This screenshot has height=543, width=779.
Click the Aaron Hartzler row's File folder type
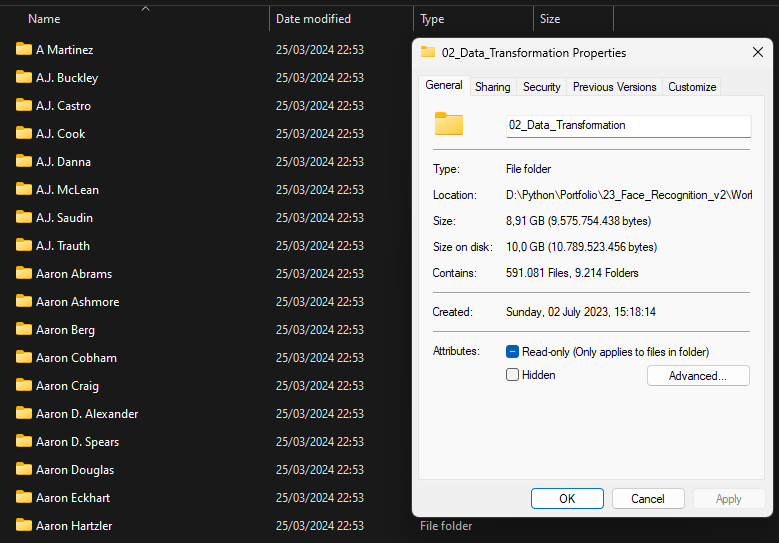[x=446, y=526]
